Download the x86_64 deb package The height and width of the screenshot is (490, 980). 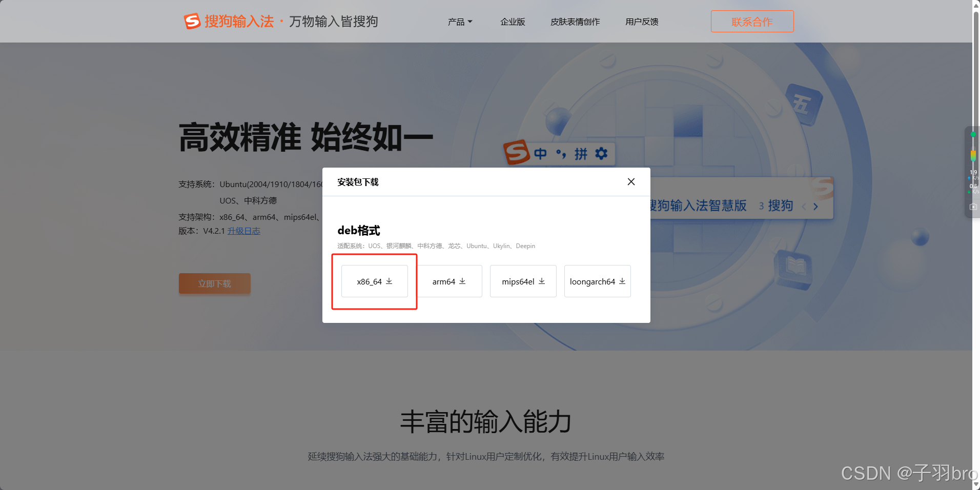point(375,281)
